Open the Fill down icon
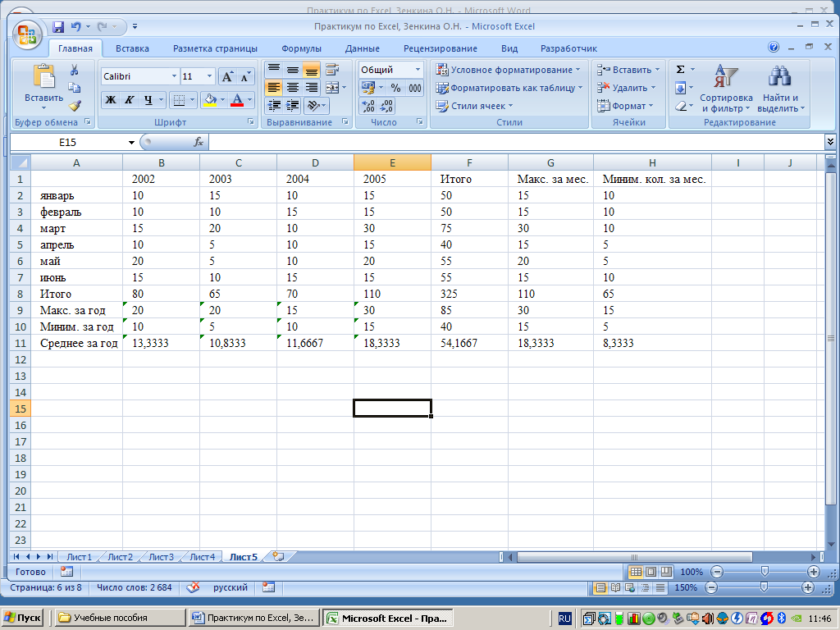The image size is (840, 630). click(680, 88)
